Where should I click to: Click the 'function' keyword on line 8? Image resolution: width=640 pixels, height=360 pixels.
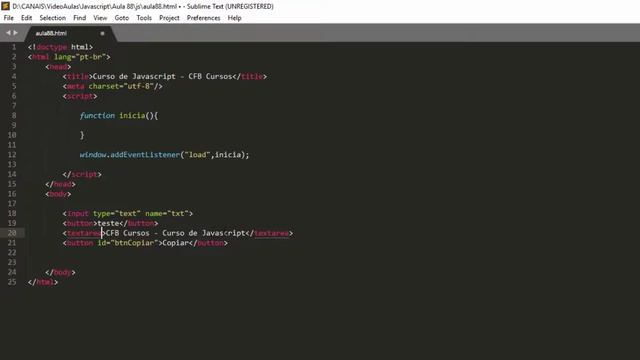click(x=97, y=116)
